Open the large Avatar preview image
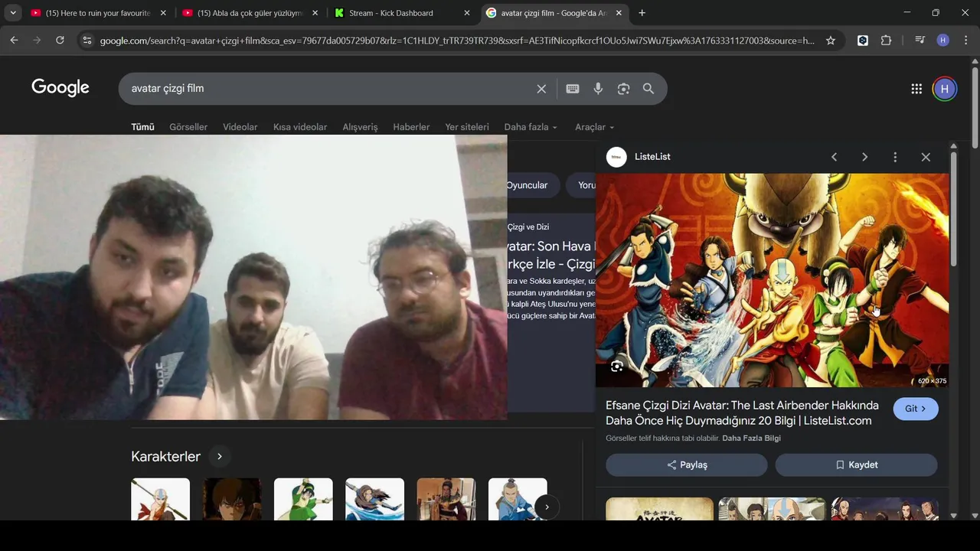Image resolution: width=980 pixels, height=551 pixels. coord(773,280)
